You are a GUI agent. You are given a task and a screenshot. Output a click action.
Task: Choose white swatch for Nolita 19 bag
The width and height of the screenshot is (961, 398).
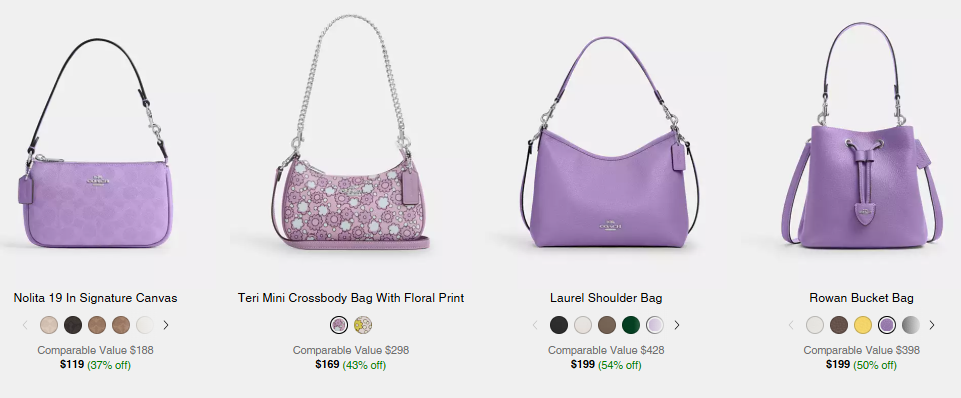coord(145,325)
